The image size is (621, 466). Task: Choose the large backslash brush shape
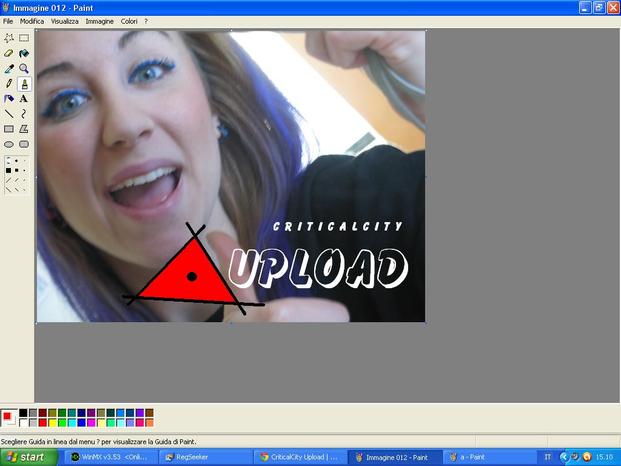click(x=8, y=190)
